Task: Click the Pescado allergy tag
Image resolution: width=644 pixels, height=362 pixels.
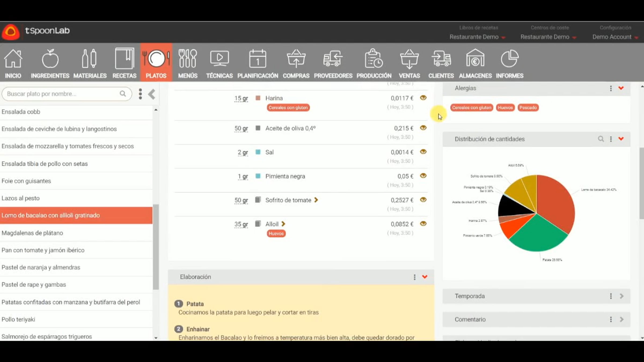Action: click(528, 108)
